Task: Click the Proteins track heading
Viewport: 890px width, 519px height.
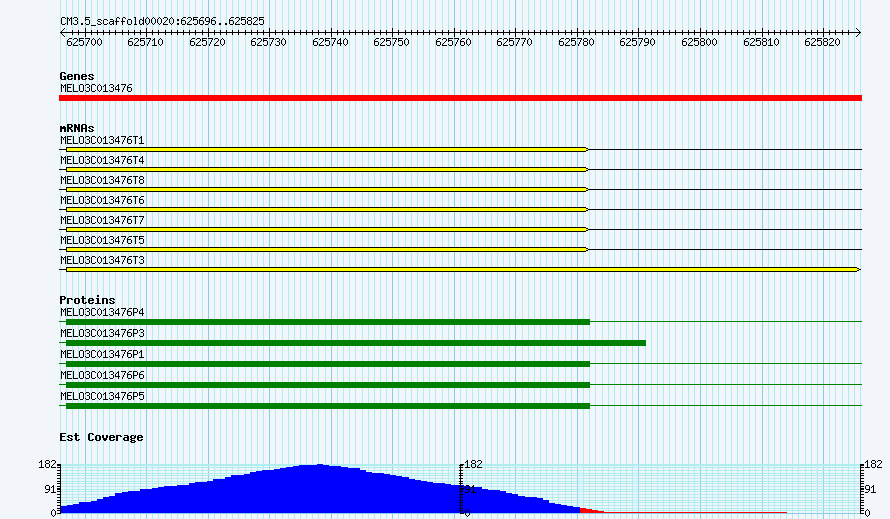Action: coord(87,300)
